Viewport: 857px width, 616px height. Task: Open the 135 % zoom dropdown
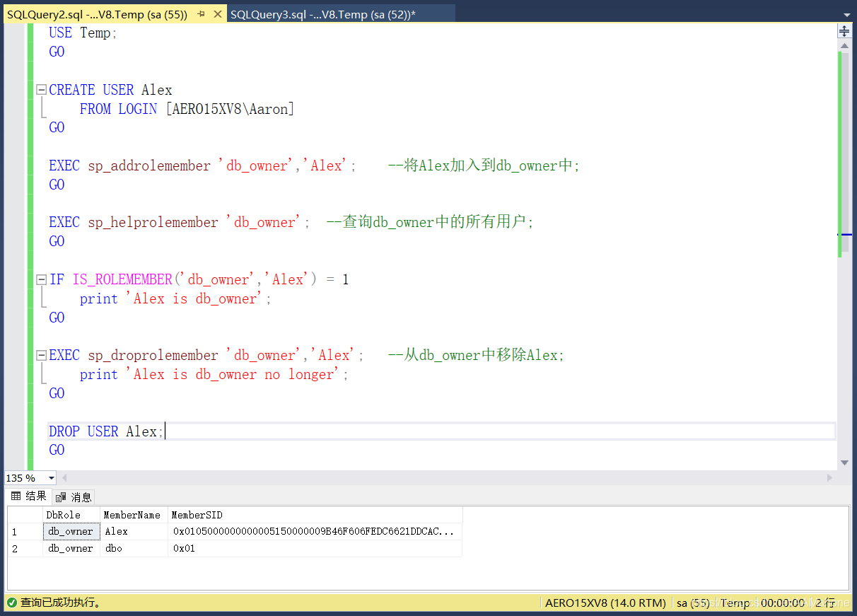click(51, 478)
